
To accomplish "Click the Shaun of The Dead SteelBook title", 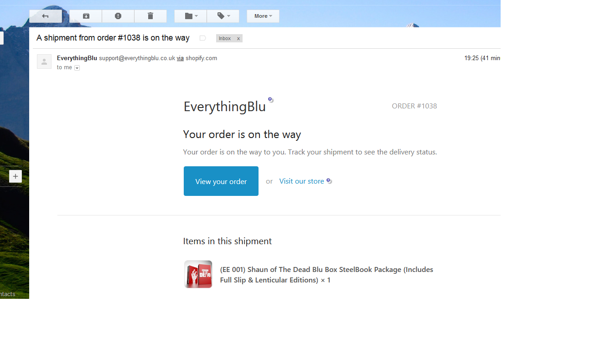I will click(326, 275).
